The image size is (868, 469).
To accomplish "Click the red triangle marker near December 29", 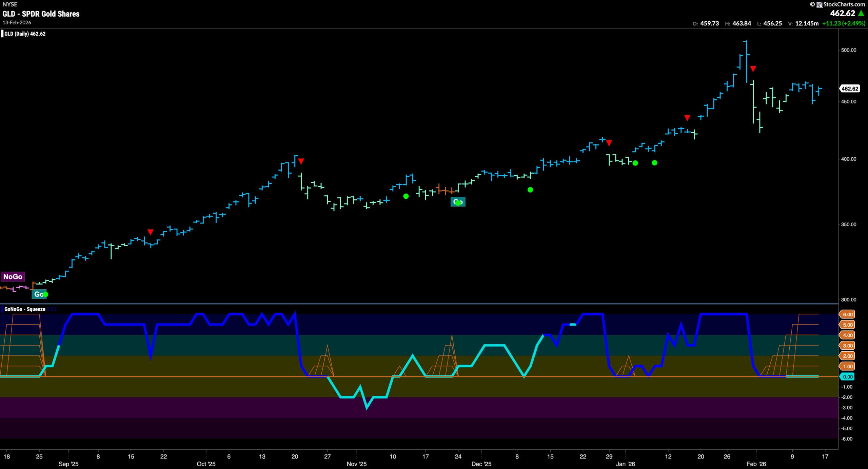I will (609, 143).
